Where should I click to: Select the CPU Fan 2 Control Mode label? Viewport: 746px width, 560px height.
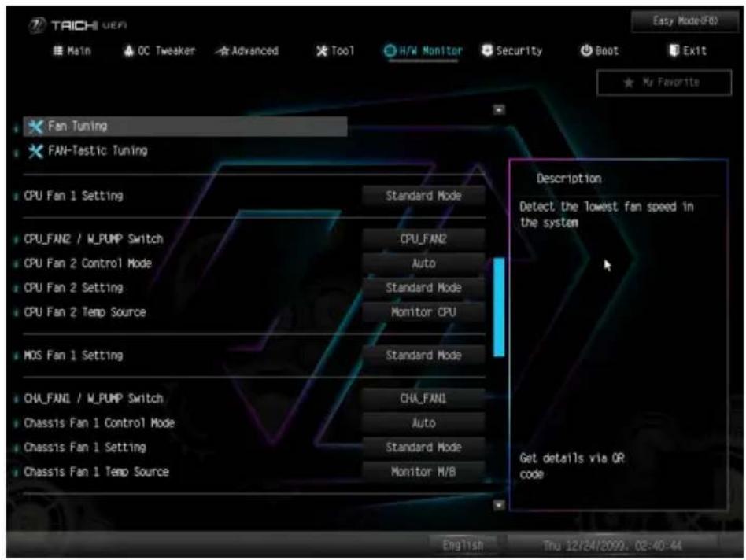click(x=88, y=263)
